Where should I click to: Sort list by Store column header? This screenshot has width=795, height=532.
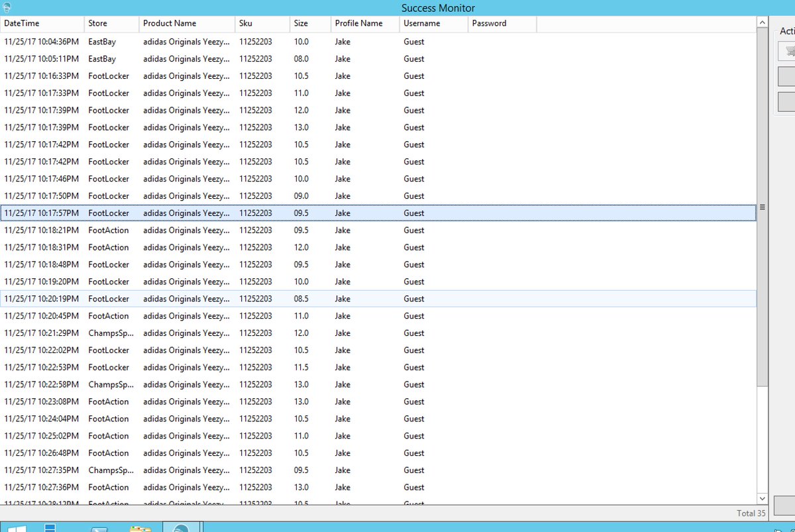[x=112, y=23]
